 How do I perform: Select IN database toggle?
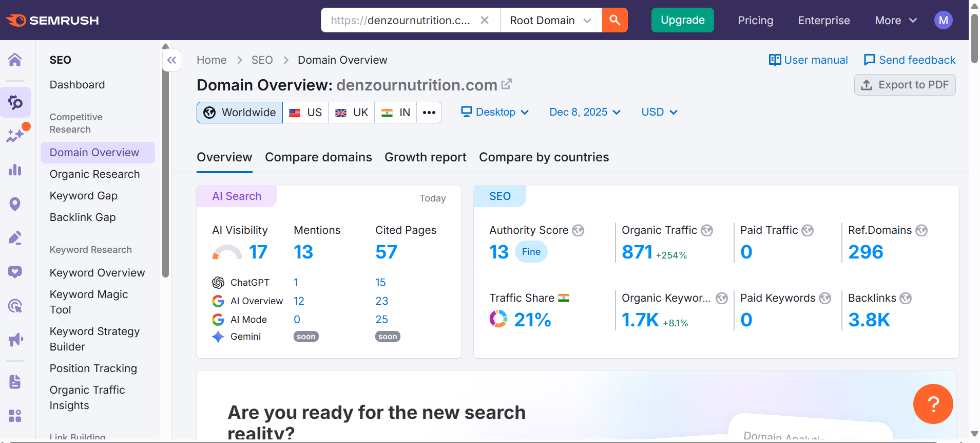[396, 113]
